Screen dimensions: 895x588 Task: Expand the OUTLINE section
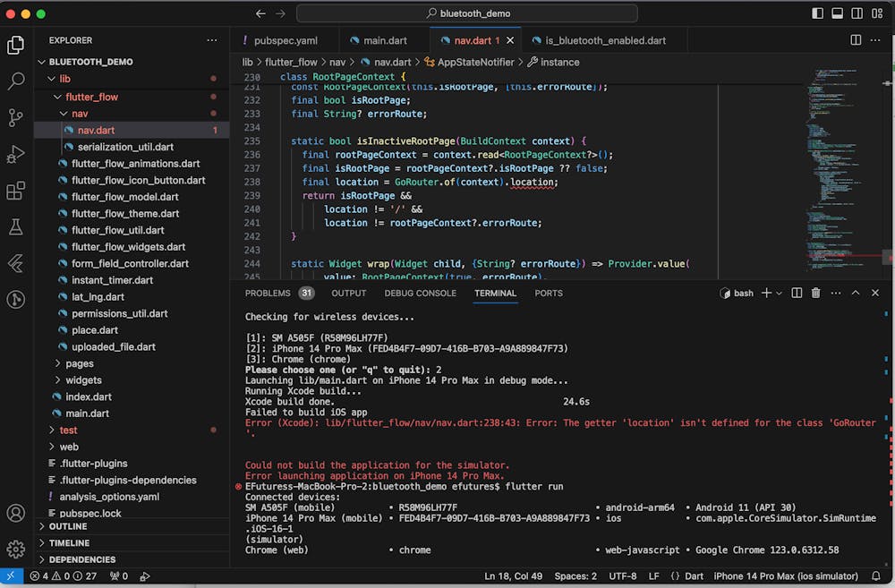pos(68,526)
